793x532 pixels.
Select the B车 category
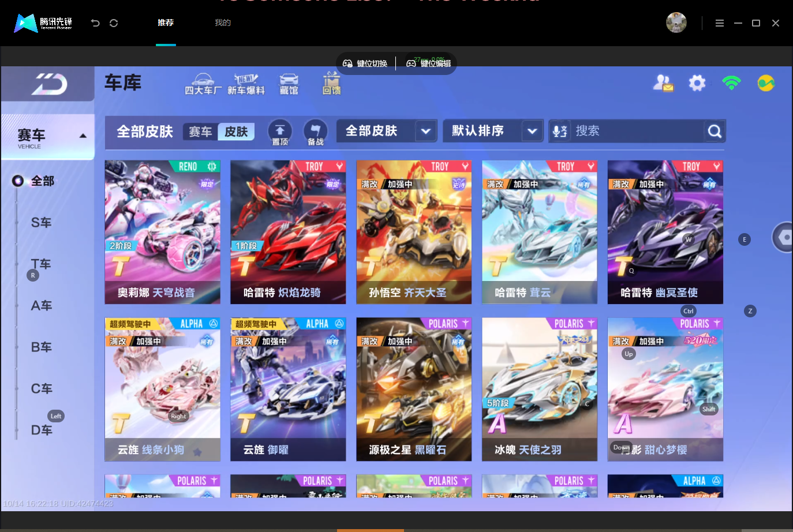tap(41, 347)
